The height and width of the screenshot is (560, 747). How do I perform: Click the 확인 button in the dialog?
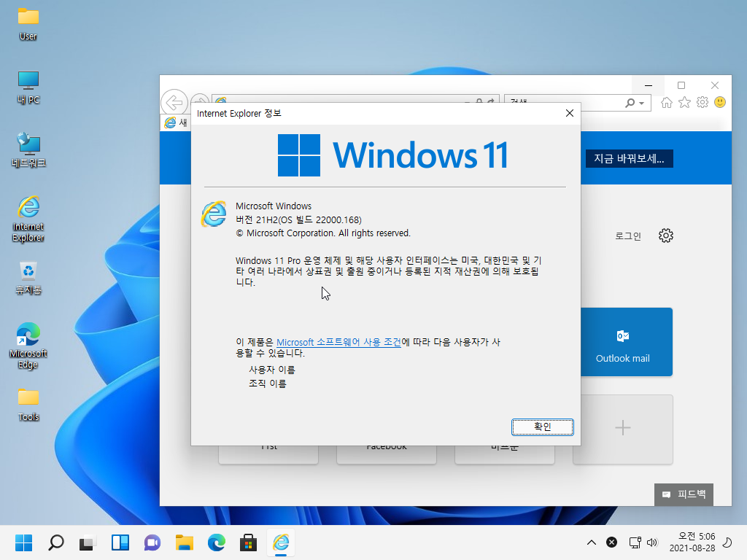[542, 427]
